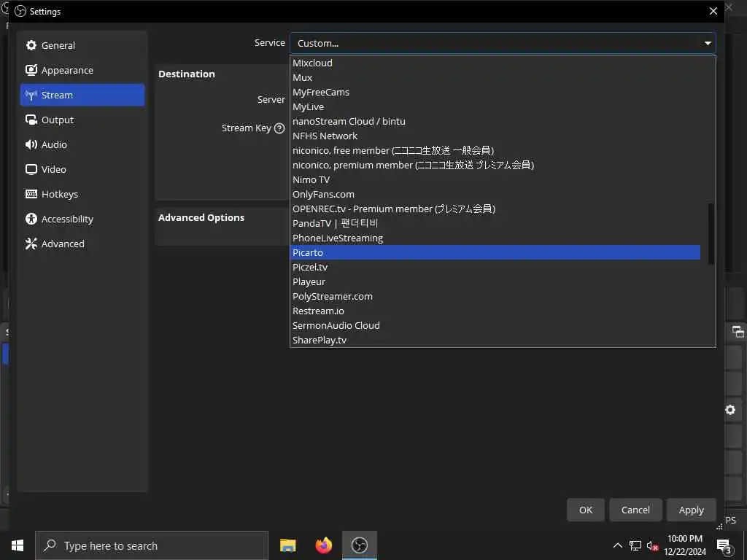This screenshot has height=560, width=747.
Task: Select Restream.io service
Action: pyautogui.click(x=495, y=311)
